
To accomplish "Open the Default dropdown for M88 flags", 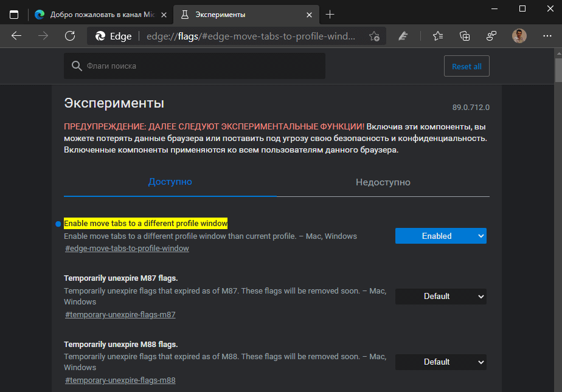I will (x=440, y=362).
